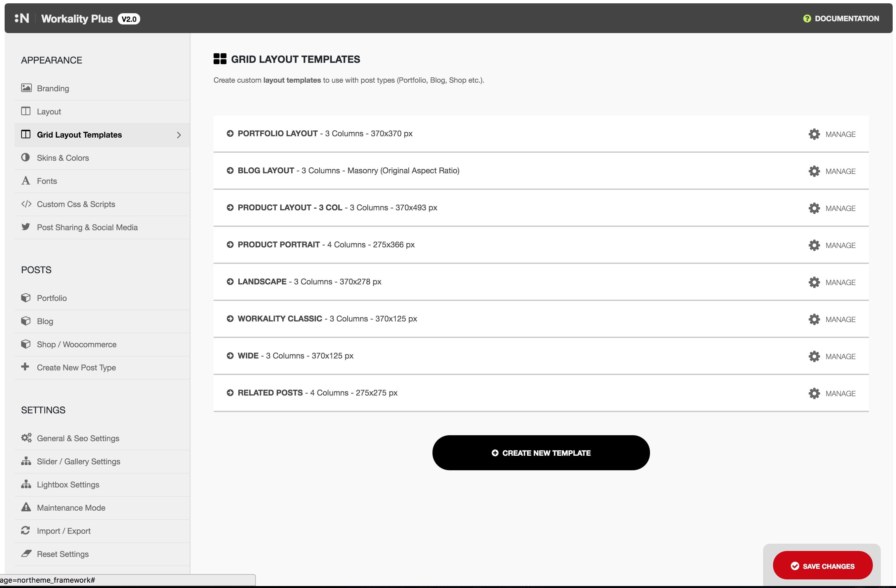
Task: Open the Layout menu item
Action: pyautogui.click(x=102, y=111)
